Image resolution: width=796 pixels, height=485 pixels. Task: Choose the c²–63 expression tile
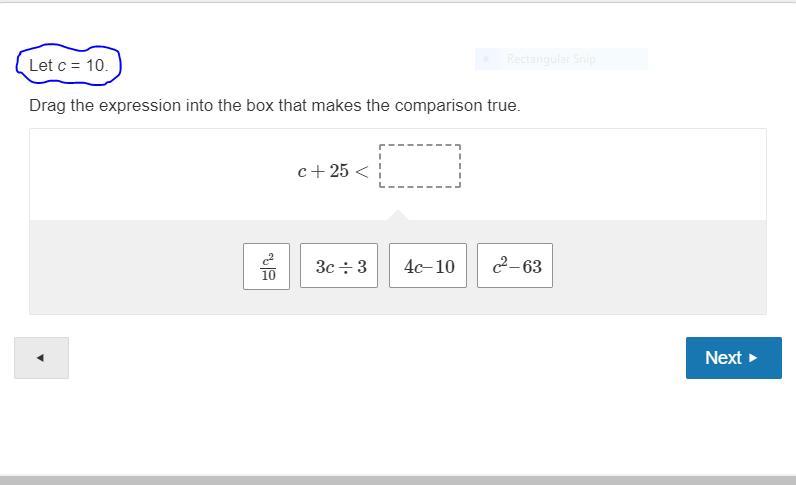click(515, 266)
